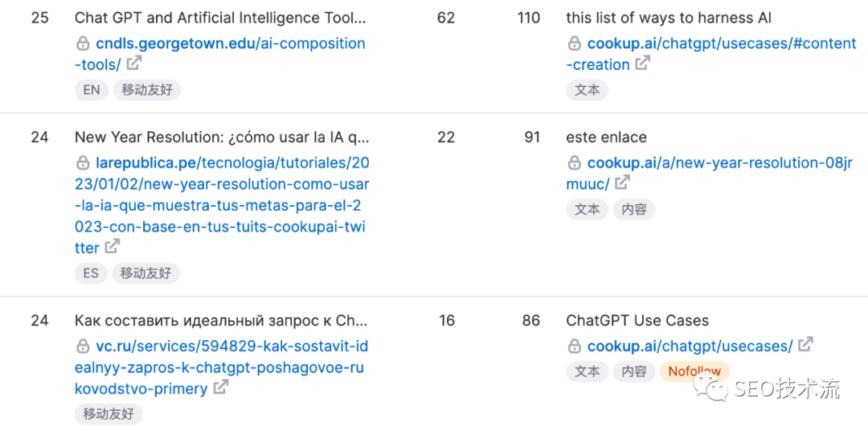Viewport: 868px width, 427px height.
Task: Click external link icon after cookup.ai content-creation URL
Action: click(x=643, y=64)
